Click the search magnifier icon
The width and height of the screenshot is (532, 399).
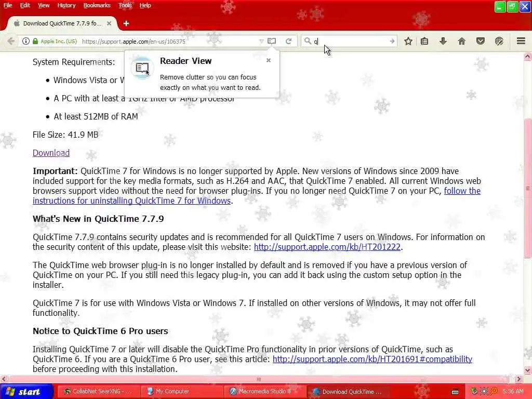(308, 41)
